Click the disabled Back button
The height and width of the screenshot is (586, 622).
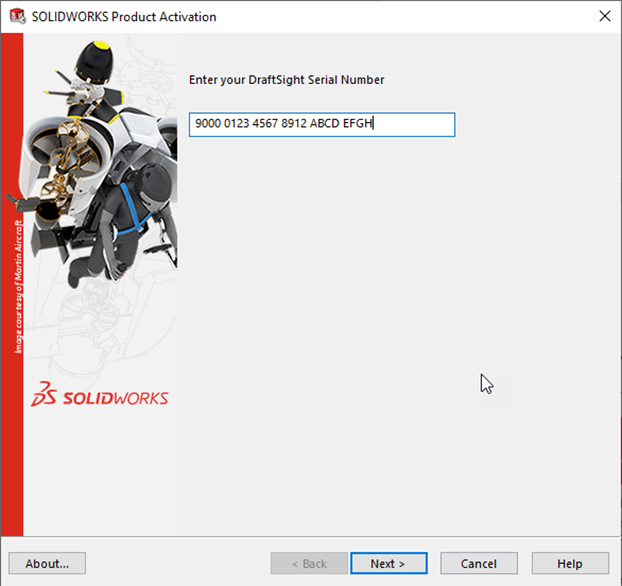309,563
